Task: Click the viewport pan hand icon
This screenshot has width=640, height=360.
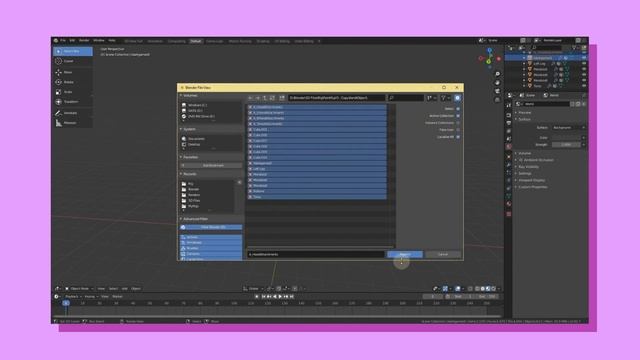Action: pyautogui.click(x=497, y=83)
